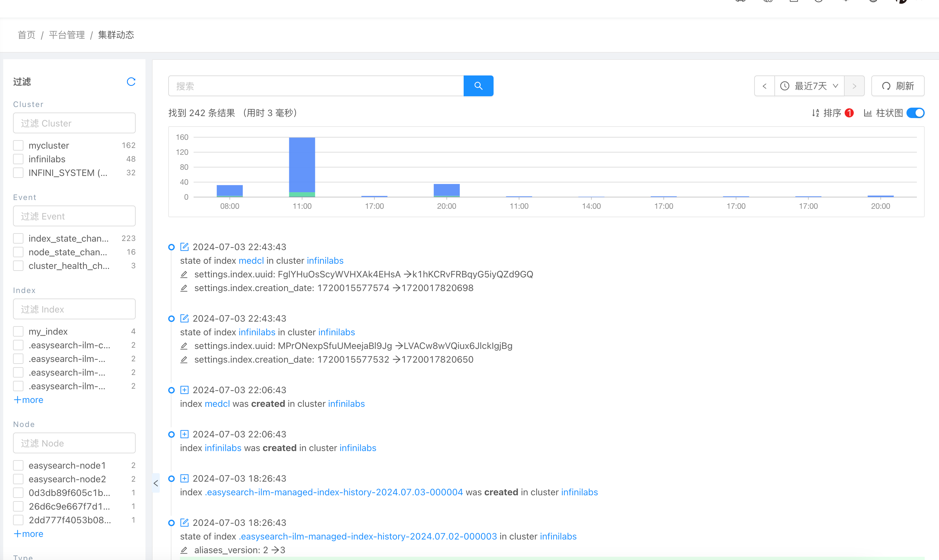
Task: Click the refresh circle icon inside 刷新 button
Action: tap(887, 86)
